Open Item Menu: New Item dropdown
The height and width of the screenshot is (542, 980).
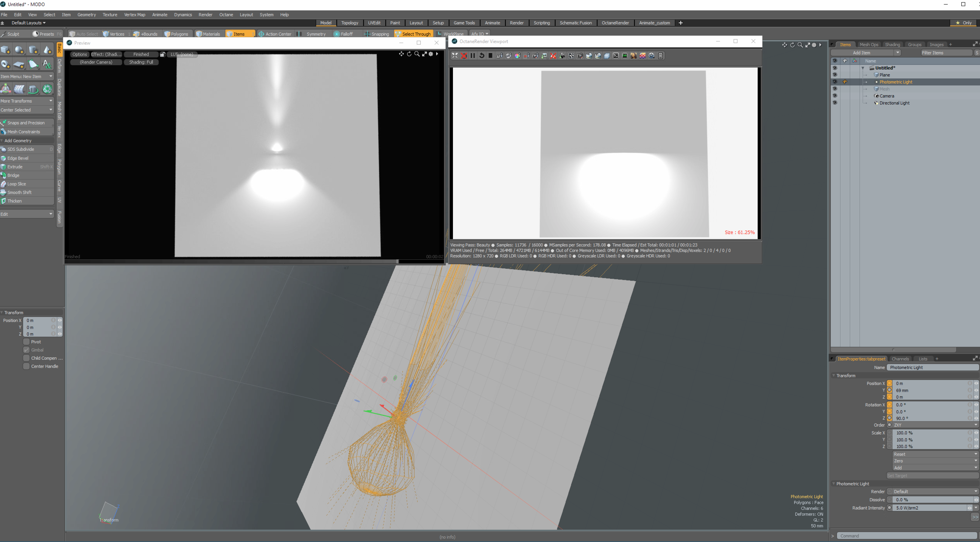tap(27, 77)
